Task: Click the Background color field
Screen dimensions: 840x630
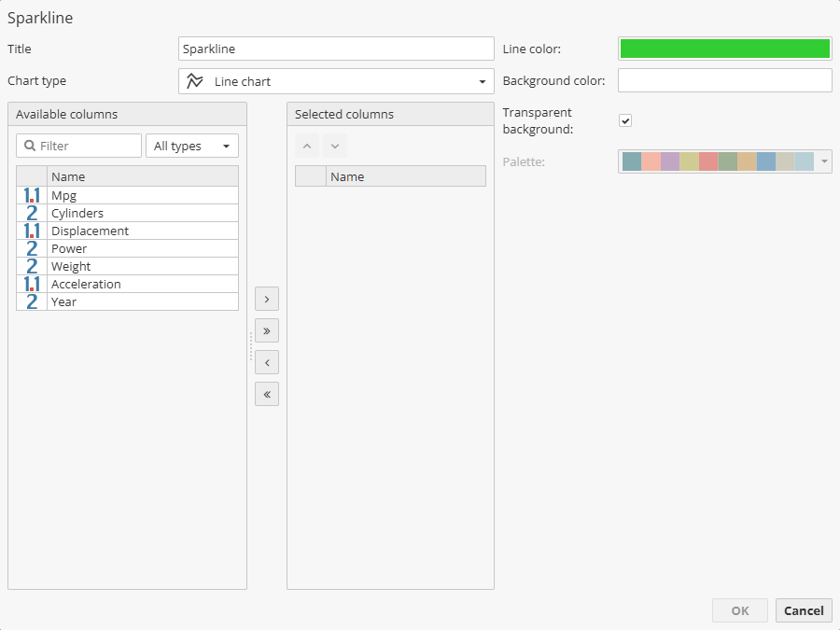Action: [x=724, y=80]
